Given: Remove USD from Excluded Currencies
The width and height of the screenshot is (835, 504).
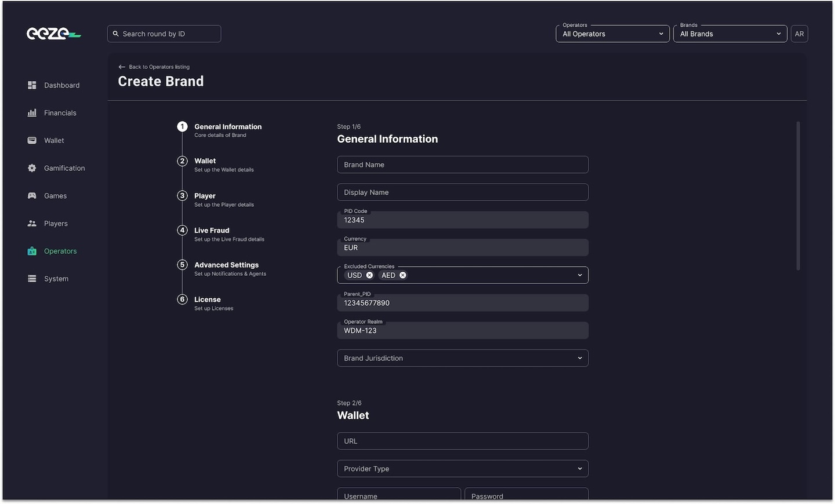Looking at the screenshot, I should click(x=369, y=275).
